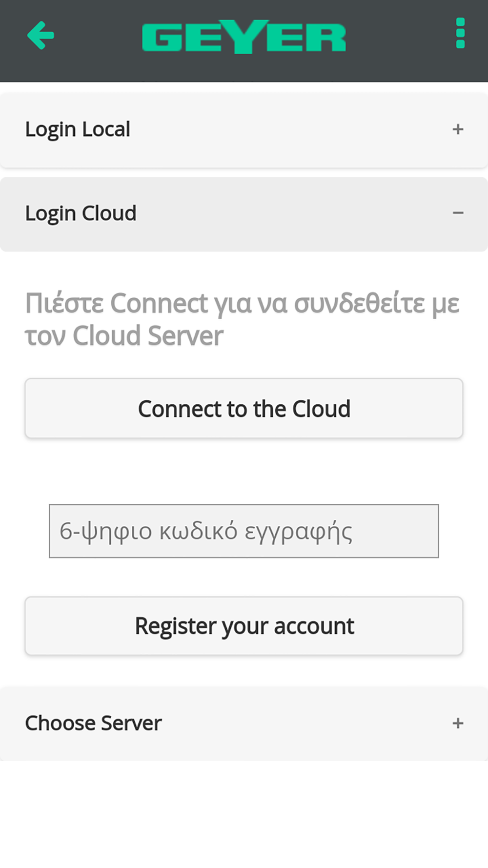Expand the Choose Server section

244,723
